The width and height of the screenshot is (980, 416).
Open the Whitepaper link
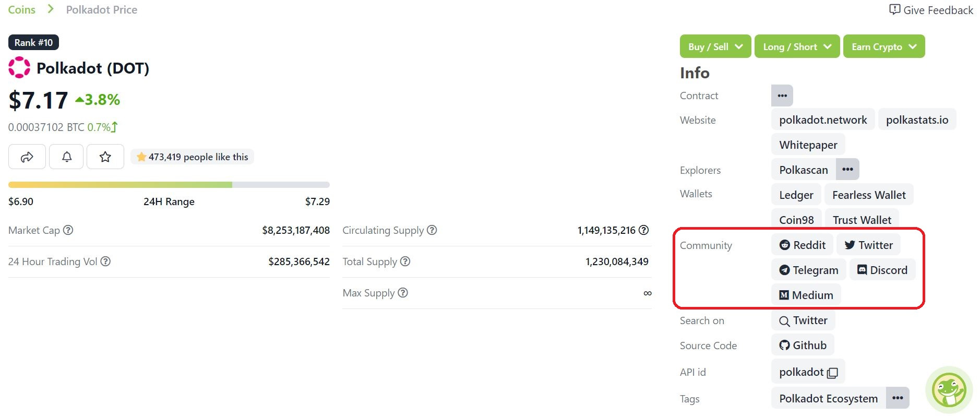808,145
